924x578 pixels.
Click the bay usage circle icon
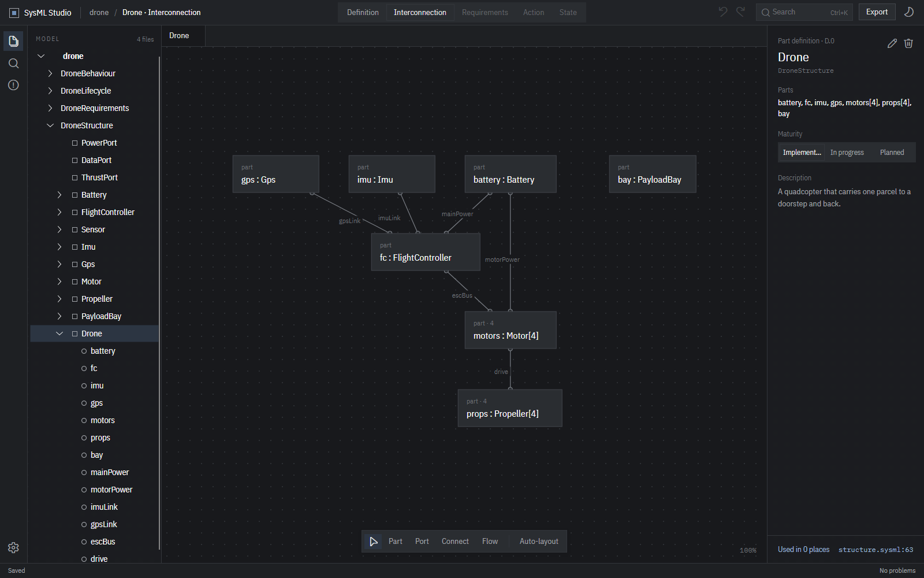(84, 455)
